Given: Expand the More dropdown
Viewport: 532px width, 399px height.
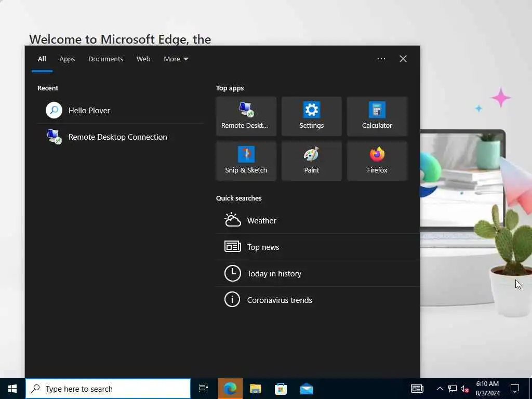Looking at the screenshot, I should (176, 59).
